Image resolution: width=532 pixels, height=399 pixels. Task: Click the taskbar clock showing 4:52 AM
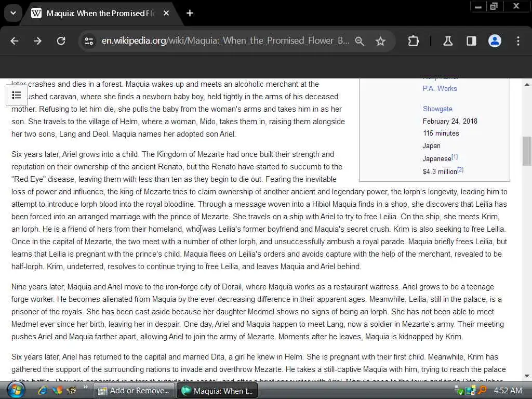click(508, 391)
